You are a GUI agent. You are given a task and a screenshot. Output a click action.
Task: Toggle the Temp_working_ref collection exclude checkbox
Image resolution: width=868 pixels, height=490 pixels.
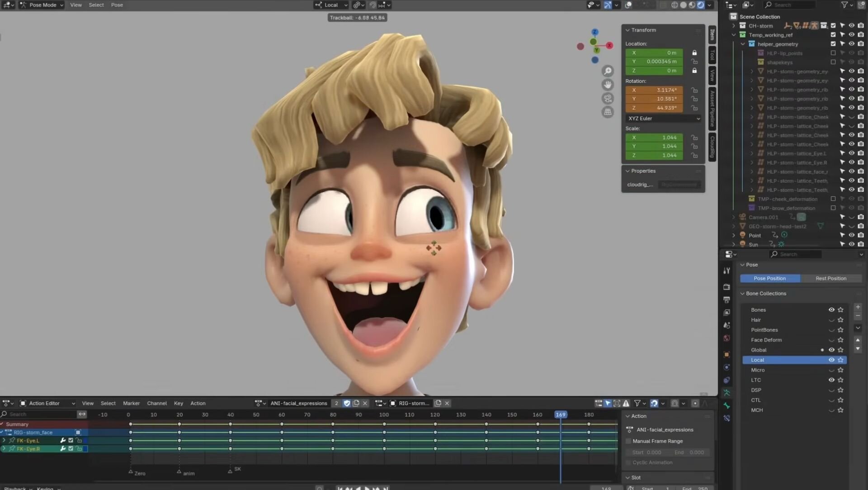(833, 35)
